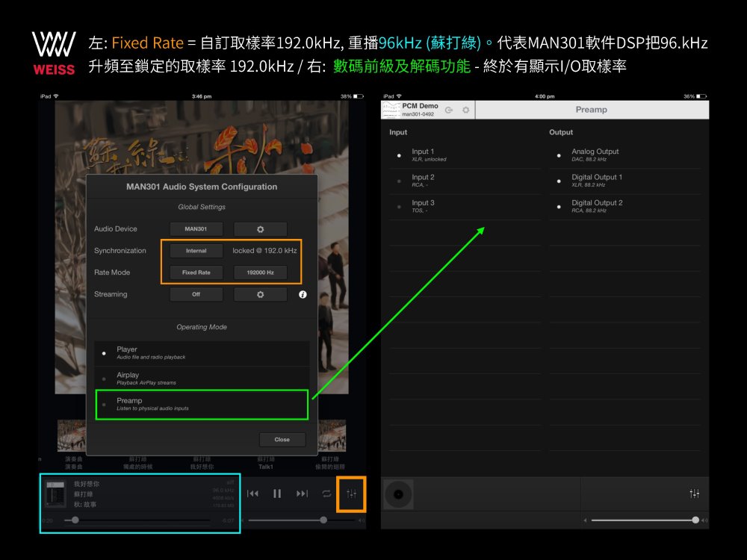Adjust left player volume slider knob
This screenshot has width=747, height=560.
click(323, 520)
